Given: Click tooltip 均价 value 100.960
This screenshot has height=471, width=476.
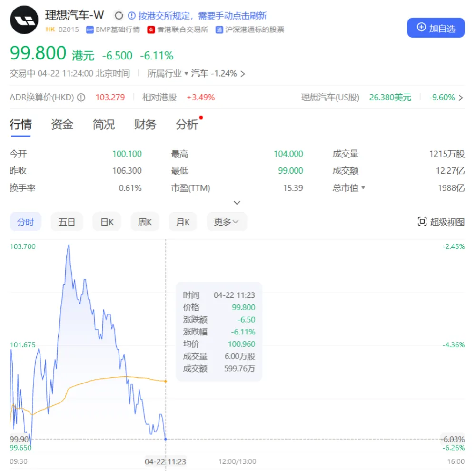Looking at the screenshot, I should click(242, 344).
